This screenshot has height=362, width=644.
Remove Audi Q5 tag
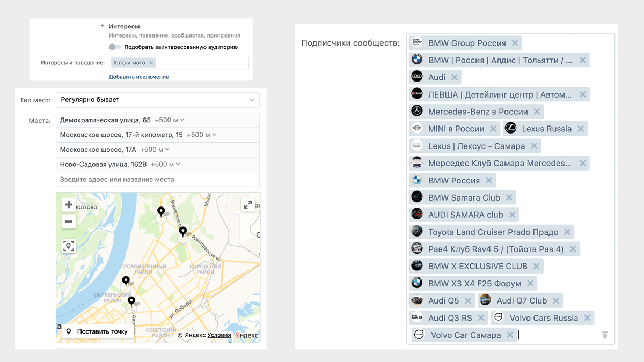[x=468, y=300]
